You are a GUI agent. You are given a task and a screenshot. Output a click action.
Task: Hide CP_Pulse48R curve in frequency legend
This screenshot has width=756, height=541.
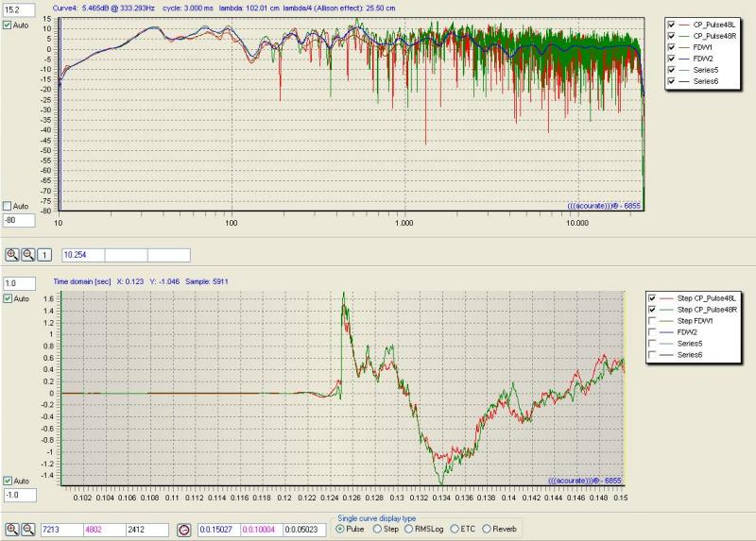[671, 36]
